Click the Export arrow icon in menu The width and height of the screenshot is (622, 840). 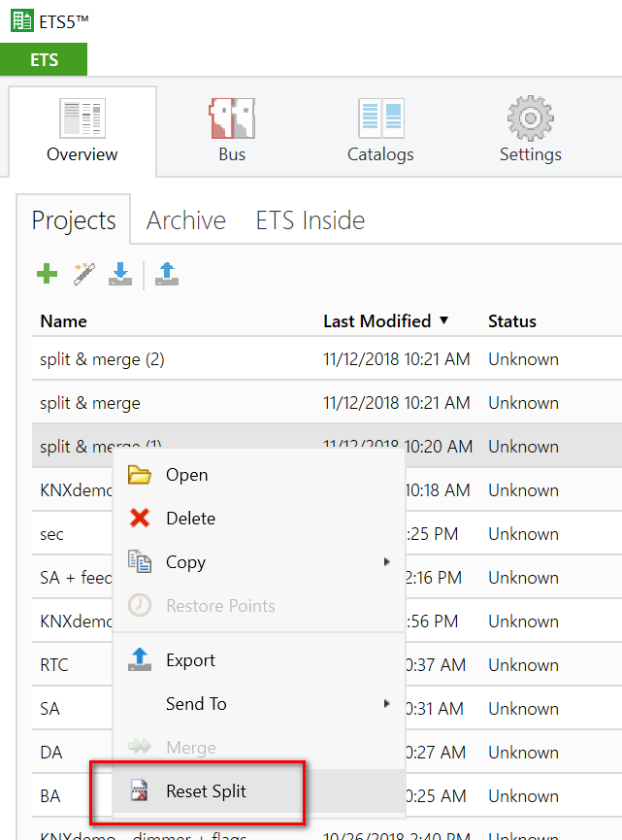(x=140, y=659)
